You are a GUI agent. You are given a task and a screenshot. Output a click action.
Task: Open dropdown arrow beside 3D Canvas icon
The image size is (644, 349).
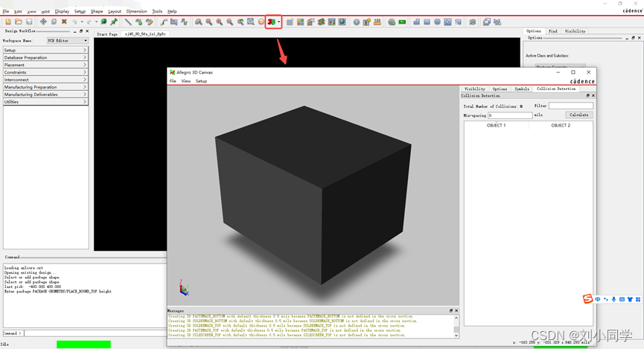point(279,22)
